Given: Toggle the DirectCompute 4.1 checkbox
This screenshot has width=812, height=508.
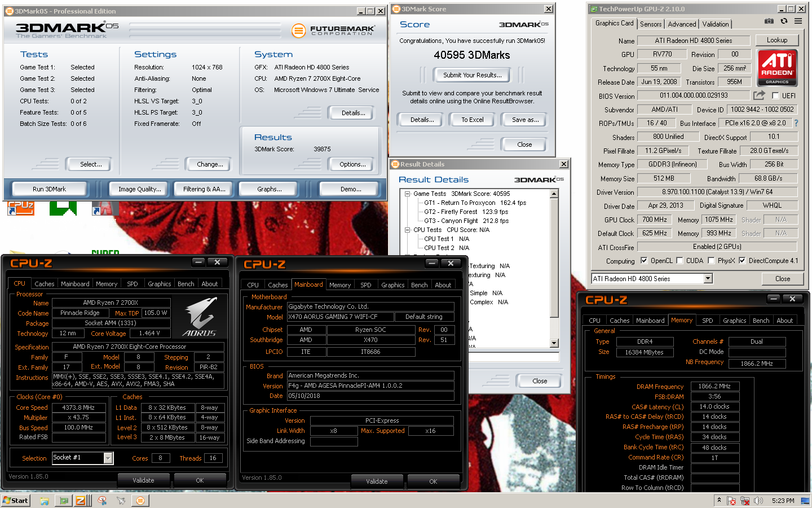Looking at the screenshot, I should coord(742,261).
